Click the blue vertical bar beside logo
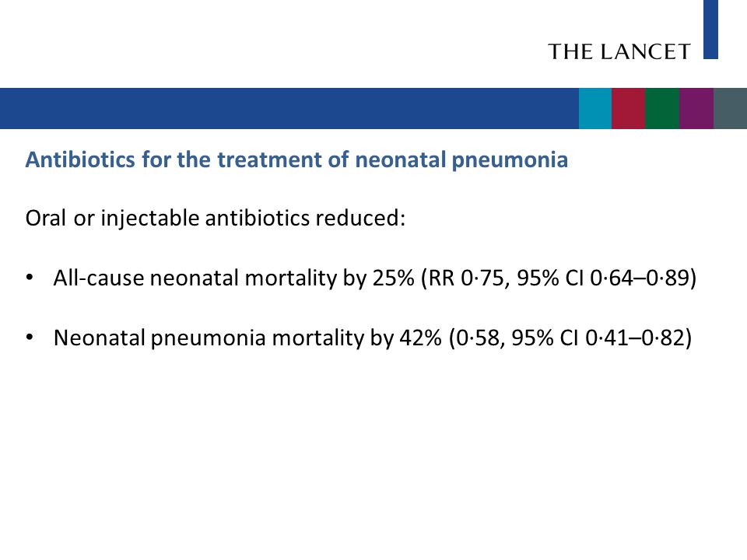Image resolution: width=747 pixels, height=560 pixels. (x=710, y=30)
